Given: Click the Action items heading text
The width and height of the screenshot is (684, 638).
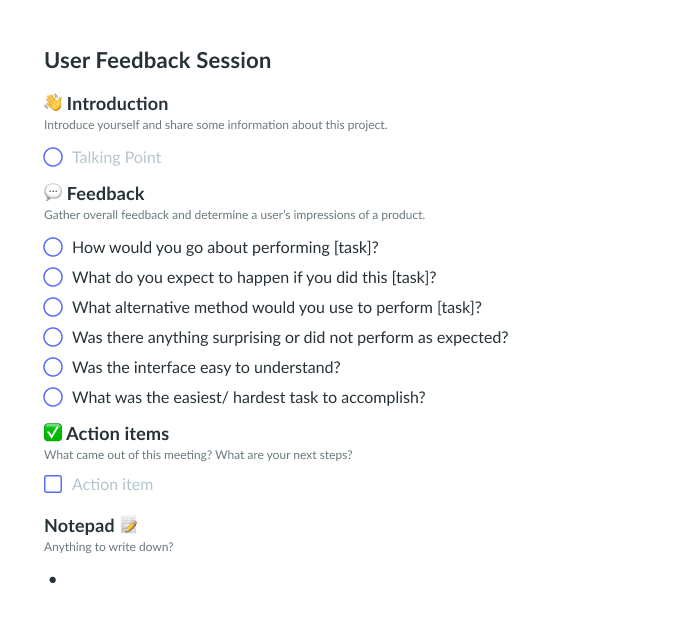Looking at the screenshot, I should coord(117,433).
